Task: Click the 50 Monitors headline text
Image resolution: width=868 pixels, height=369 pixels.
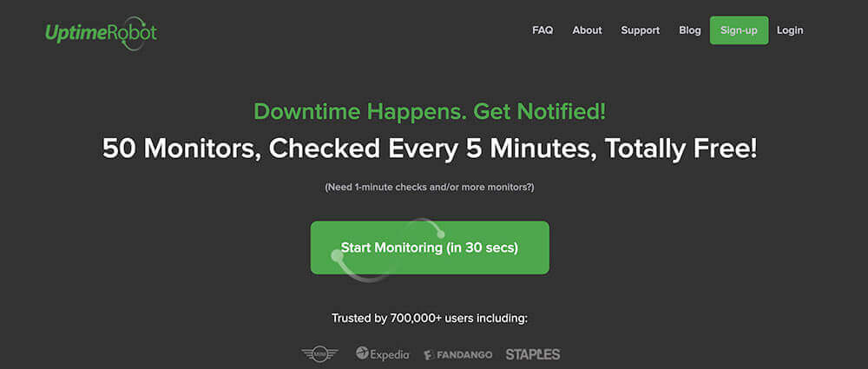Action: [x=430, y=149]
